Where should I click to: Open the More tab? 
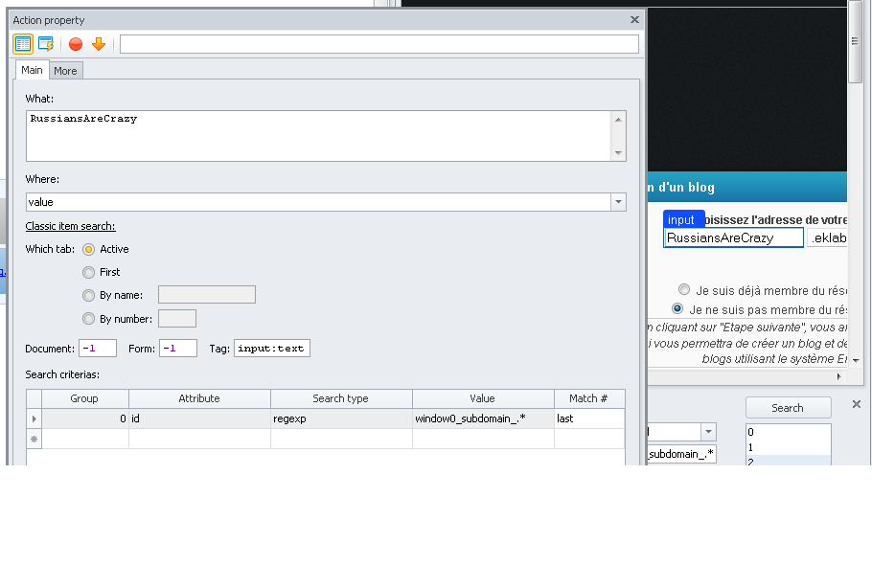(x=65, y=71)
